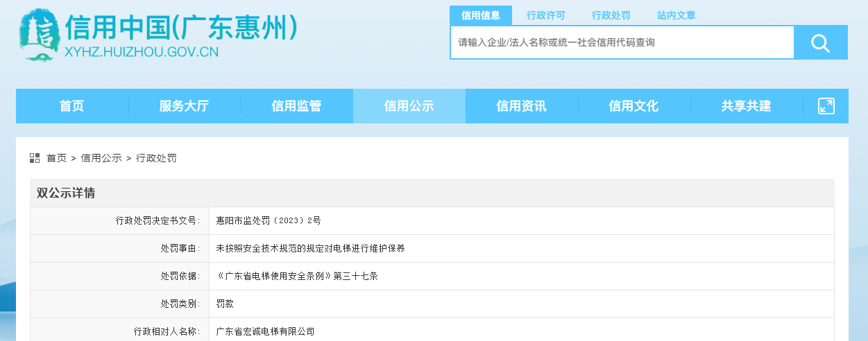Open 服务大厅 in the main navigation

click(x=185, y=106)
